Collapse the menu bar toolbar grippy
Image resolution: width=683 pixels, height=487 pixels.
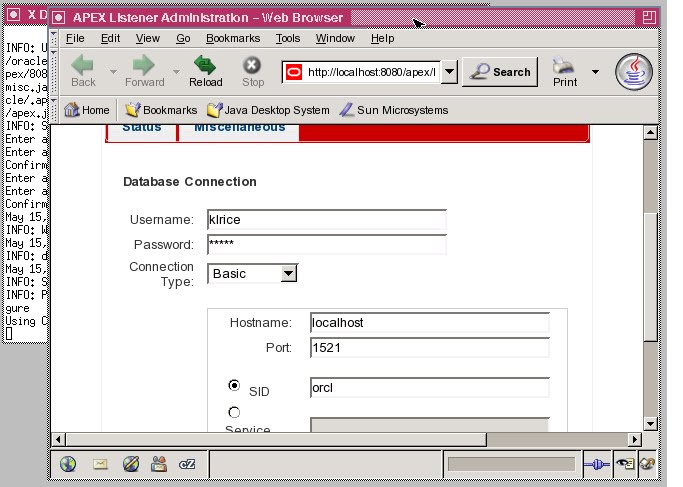pyautogui.click(x=54, y=38)
